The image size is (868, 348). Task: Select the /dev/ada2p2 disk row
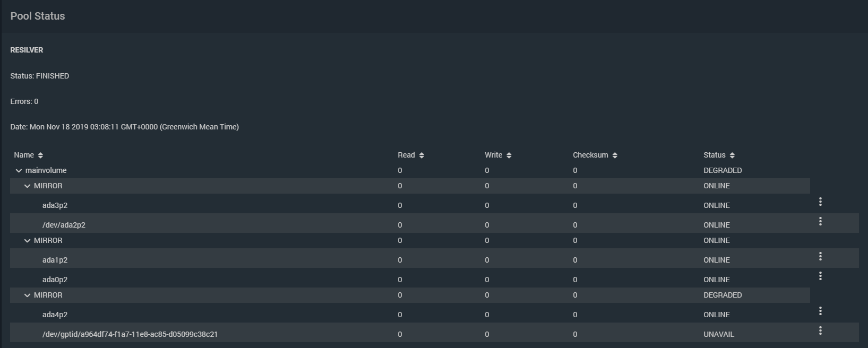64,225
